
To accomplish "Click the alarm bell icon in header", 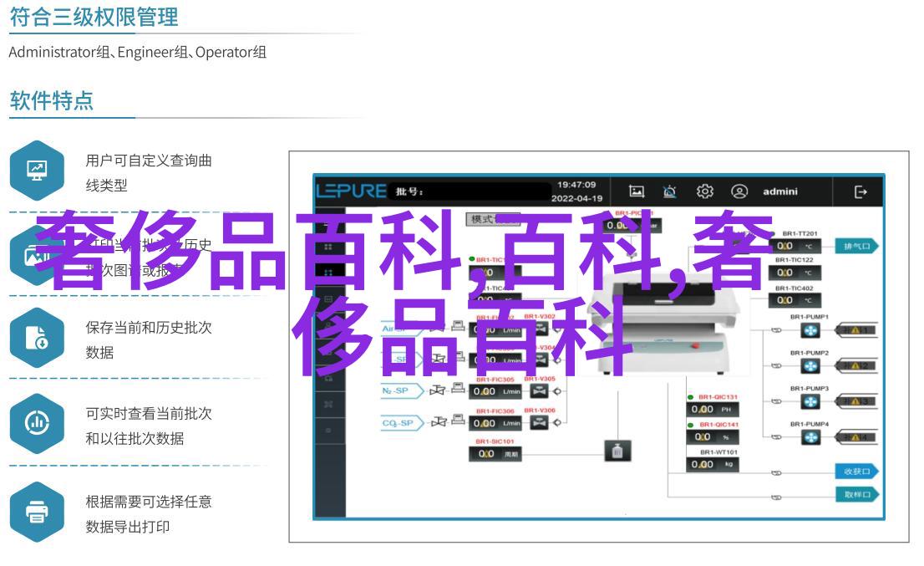I will point(670,191).
